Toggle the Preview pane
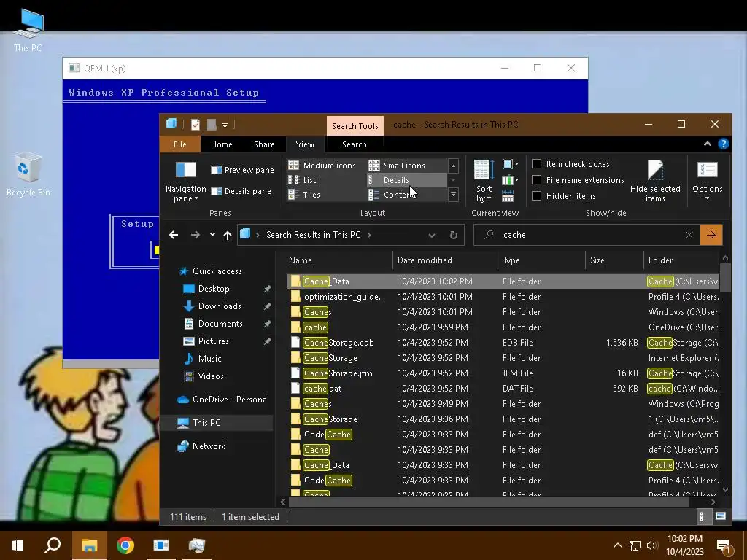Viewport: 747px width, 560px height. pyautogui.click(x=242, y=170)
